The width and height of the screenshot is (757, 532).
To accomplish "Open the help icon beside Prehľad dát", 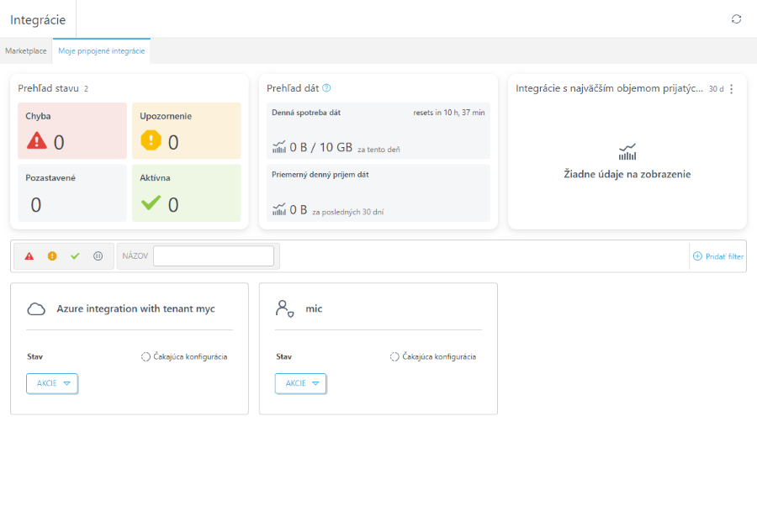I will [326, 87].
